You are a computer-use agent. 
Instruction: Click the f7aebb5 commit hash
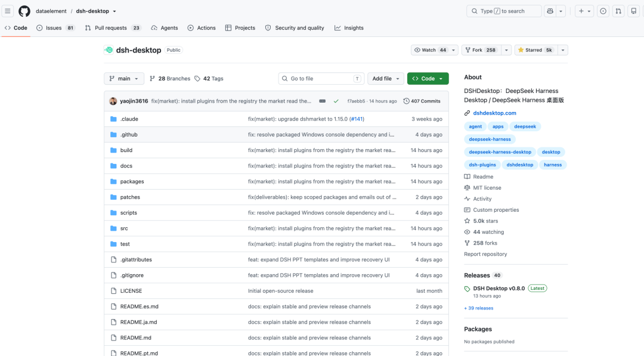[356, 101]
